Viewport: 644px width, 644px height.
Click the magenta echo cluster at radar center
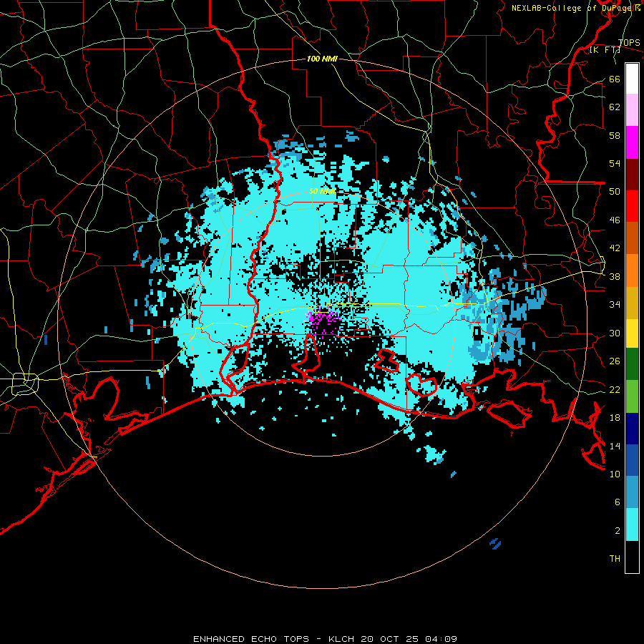pyautogui.click(x=323, y=323)
